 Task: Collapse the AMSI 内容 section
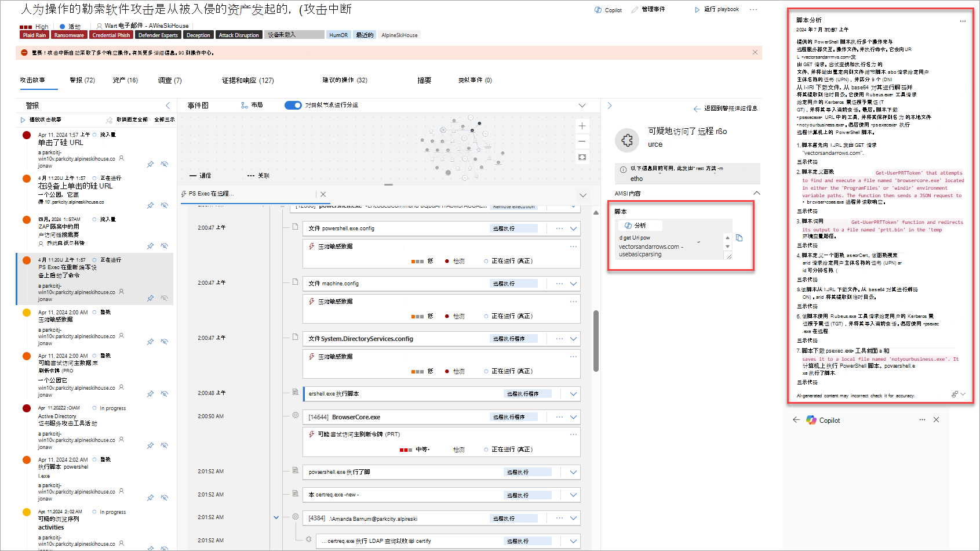756,193
